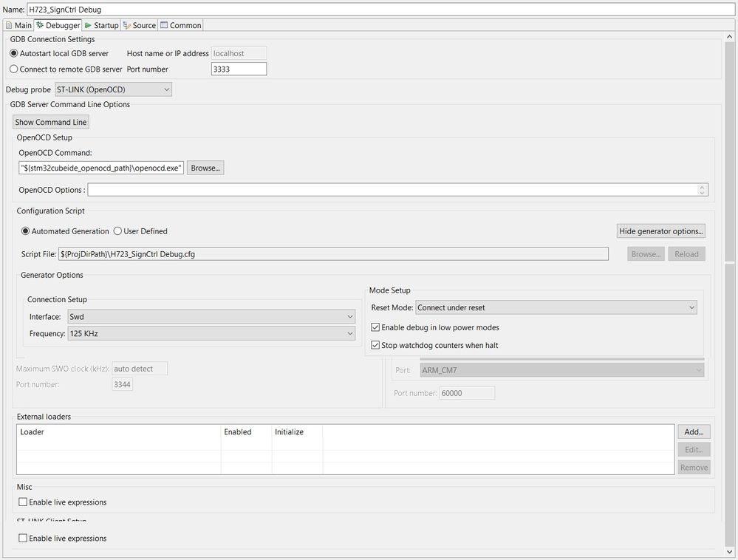Click the Source tab's icon
Image resolution: width=738 pixels, height=560 pixels.
pos(124,24)
